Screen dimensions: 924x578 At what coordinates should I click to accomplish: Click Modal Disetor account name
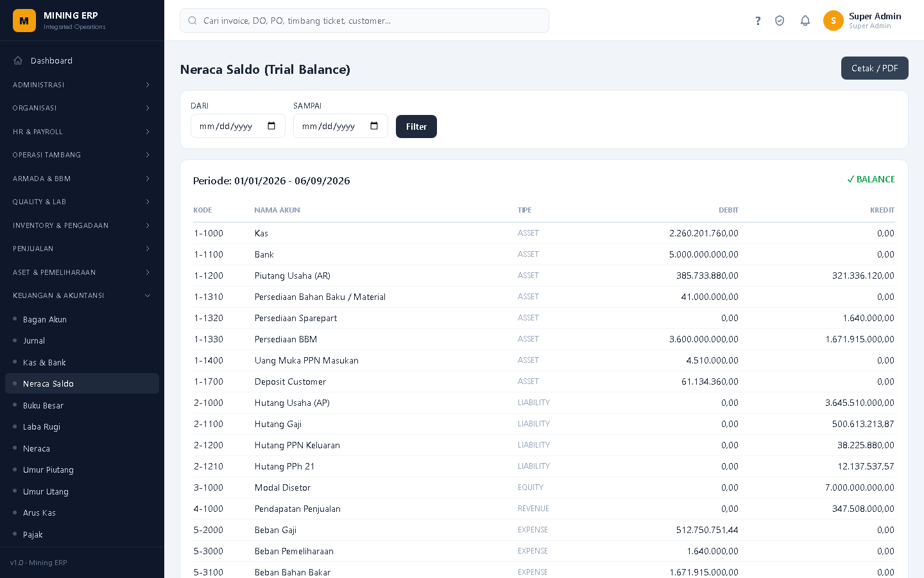click(282, 487)
